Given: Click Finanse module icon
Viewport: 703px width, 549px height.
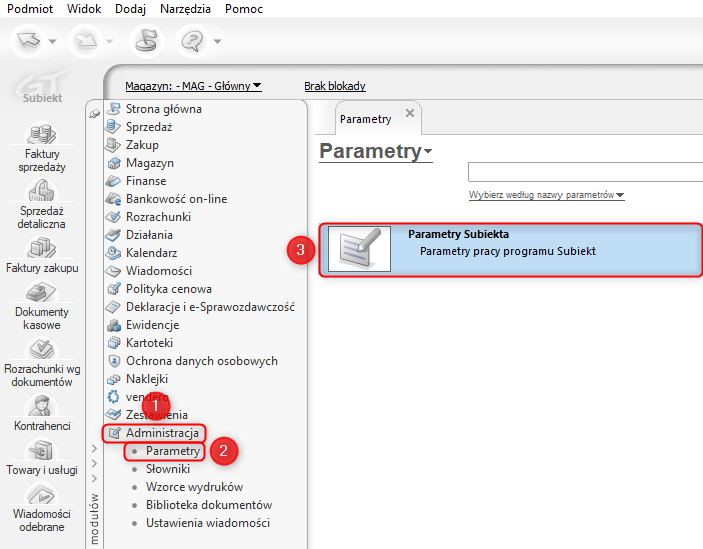Looking at the screenshot, I should [x=113, y=181].
